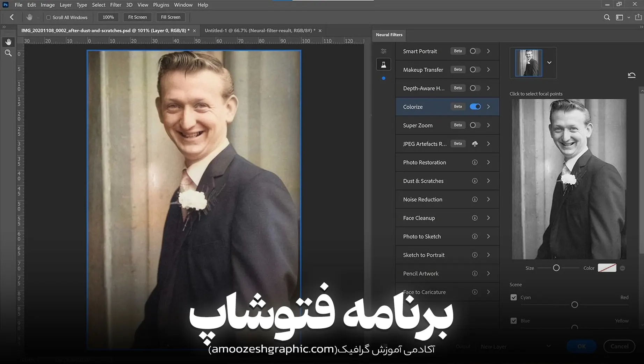Expand Photo to Sketch chevron arrow
This screenshot has height=364, width=644.
click(489, 236)
